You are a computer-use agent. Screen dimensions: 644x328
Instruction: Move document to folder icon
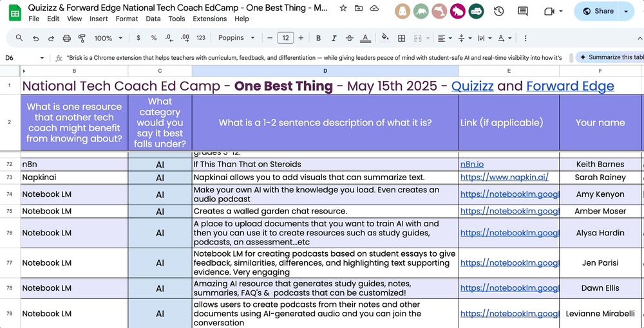[359, 8]
